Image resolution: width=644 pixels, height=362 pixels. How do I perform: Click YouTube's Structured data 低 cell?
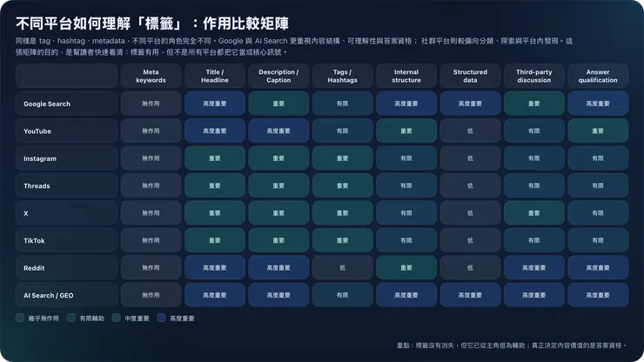pos(470,131)
